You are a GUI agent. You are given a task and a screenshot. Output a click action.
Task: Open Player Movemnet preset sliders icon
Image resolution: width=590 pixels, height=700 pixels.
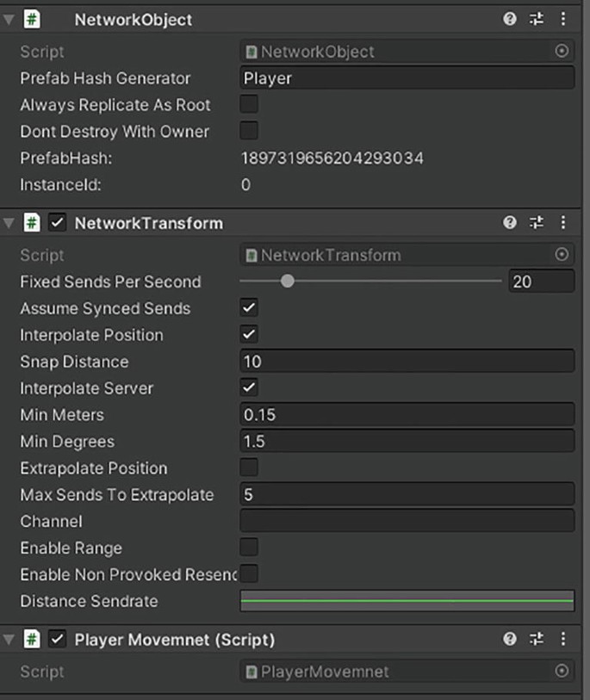click(537, 639)
